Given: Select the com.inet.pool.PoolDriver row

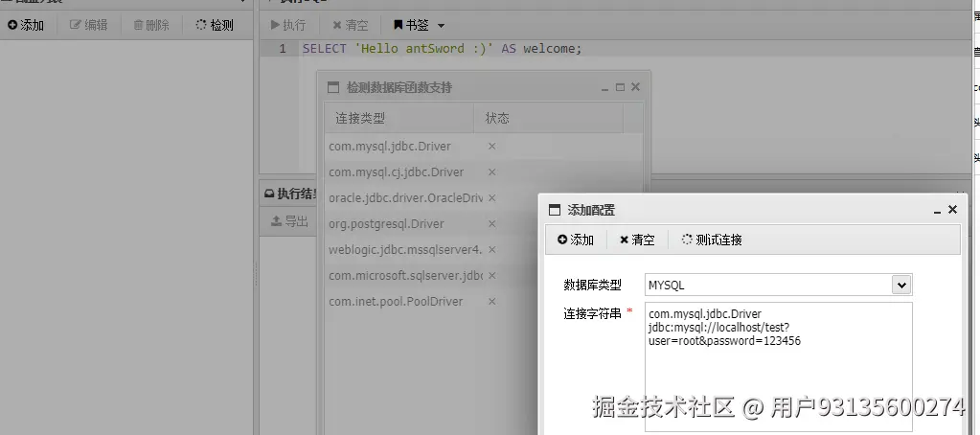Looking at the screenshot, I should (x=431, y=301).
